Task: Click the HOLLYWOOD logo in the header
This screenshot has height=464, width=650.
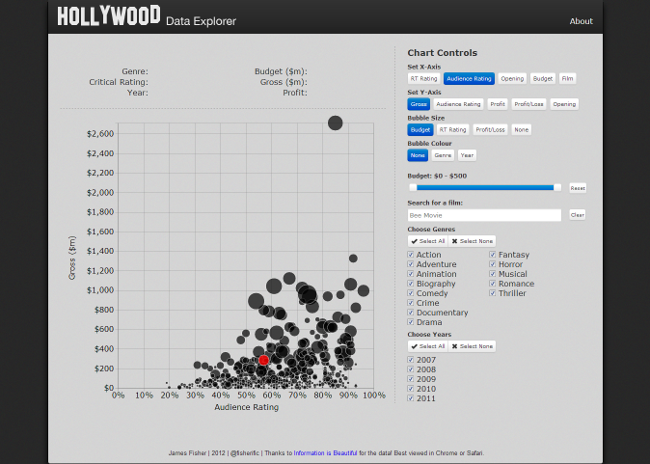Action: (109, 15)
